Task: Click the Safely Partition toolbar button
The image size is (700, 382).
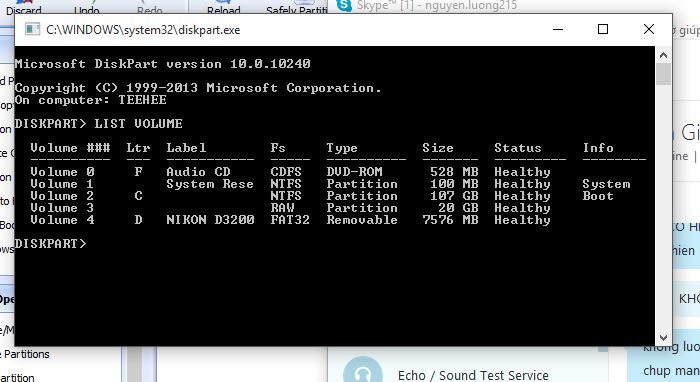Action: pyautogui.click(x=297, y=8)
